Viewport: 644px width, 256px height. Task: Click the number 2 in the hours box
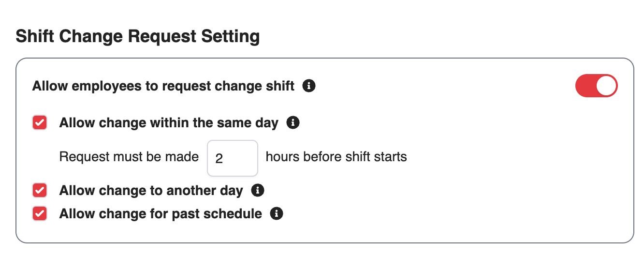tap(219, 159)
